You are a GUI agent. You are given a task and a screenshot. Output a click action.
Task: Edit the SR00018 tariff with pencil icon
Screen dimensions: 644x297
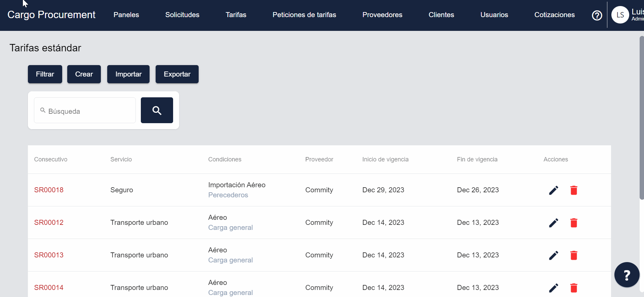pos(553,190)
